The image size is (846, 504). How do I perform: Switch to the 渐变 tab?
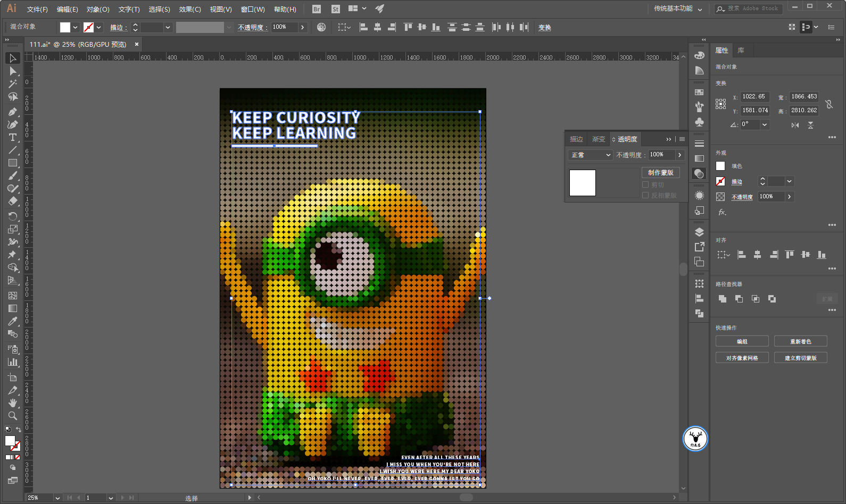599,139
